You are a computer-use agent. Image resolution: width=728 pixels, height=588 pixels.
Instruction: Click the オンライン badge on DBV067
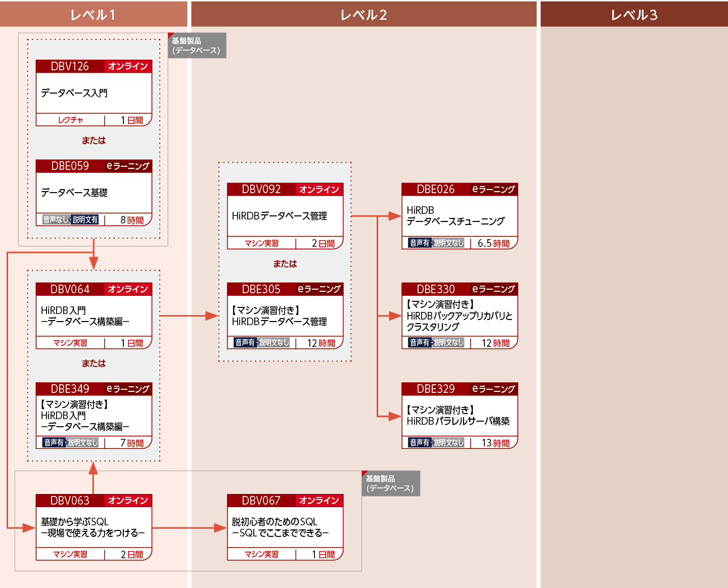pyautogui.click(x=319, y=501)
